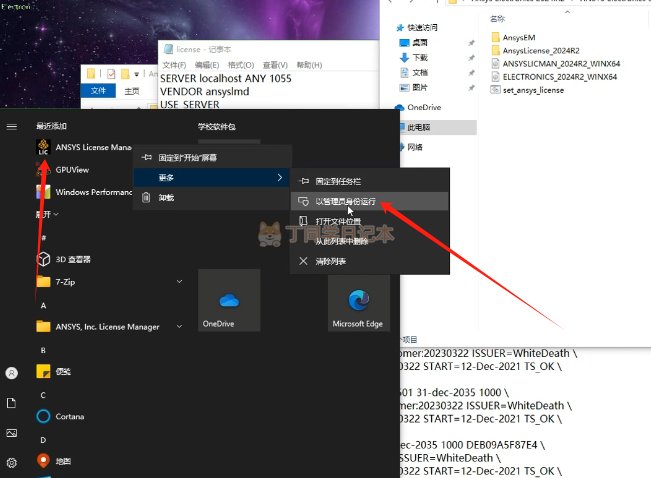Expand the 7-Zip folder chevron
The height and width of the screenshot is (478, 651).
tap(179, 282)
